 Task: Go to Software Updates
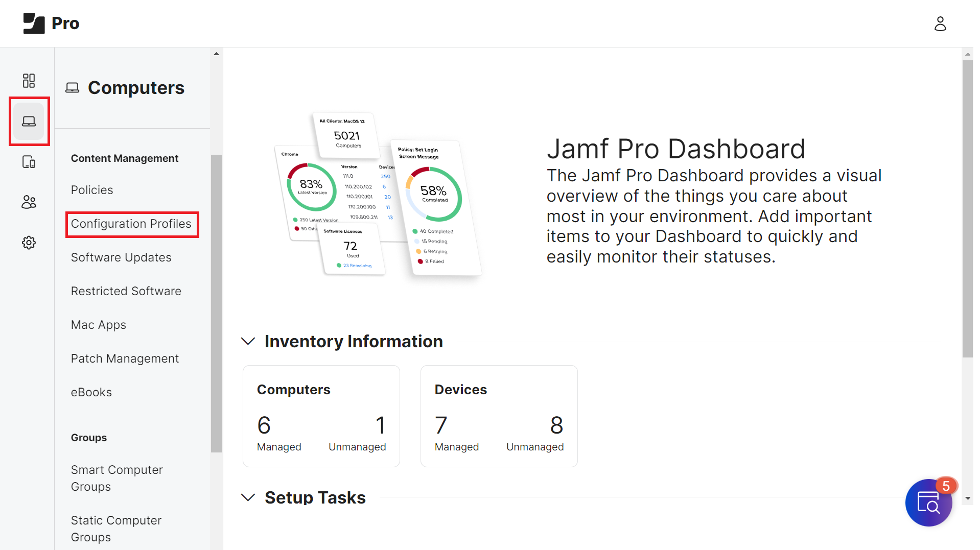click(121, 257)
